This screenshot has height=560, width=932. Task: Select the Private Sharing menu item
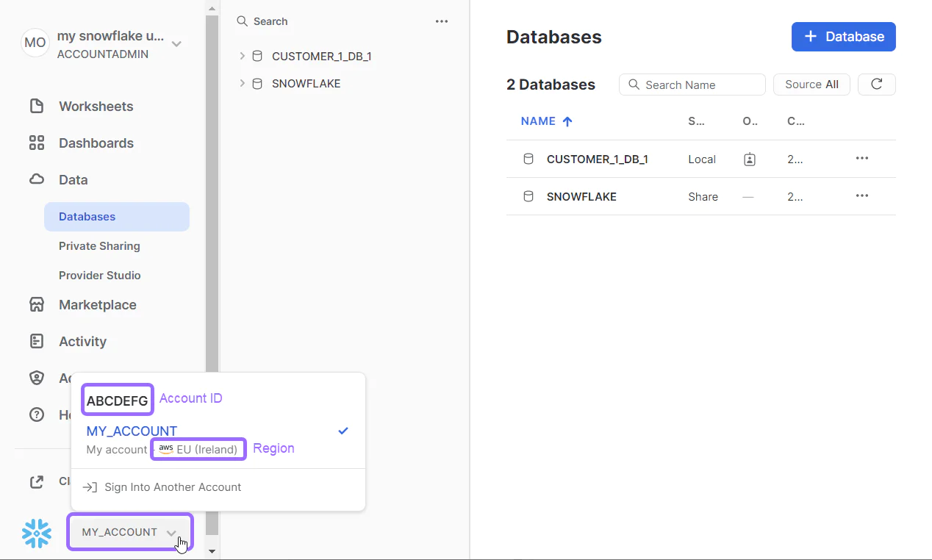(x=99, y=246)
